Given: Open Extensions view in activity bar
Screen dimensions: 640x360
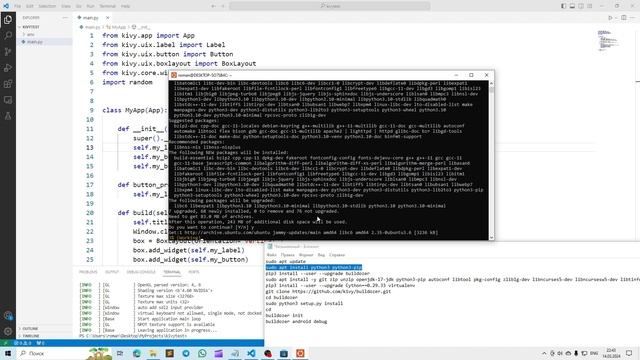Looking at the screenshot, I should tap(8, 84).
